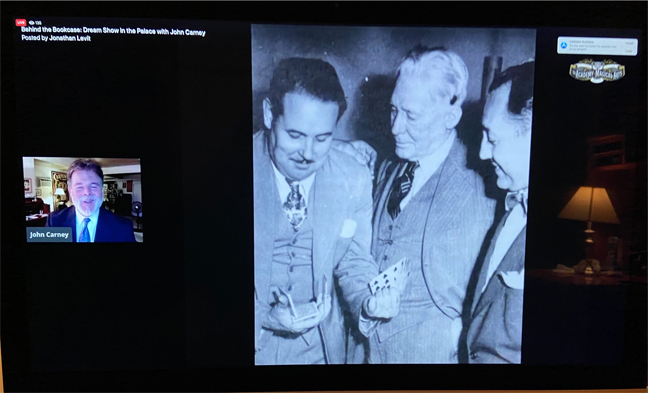Click Install in the Updates Available notification
648x393 pixels.
[x=629, y=43]
